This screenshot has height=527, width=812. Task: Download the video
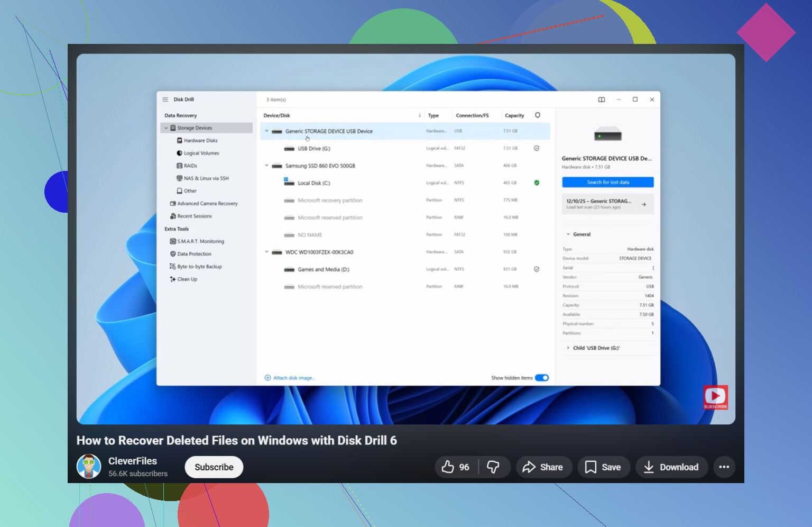(x=671, y=467)
